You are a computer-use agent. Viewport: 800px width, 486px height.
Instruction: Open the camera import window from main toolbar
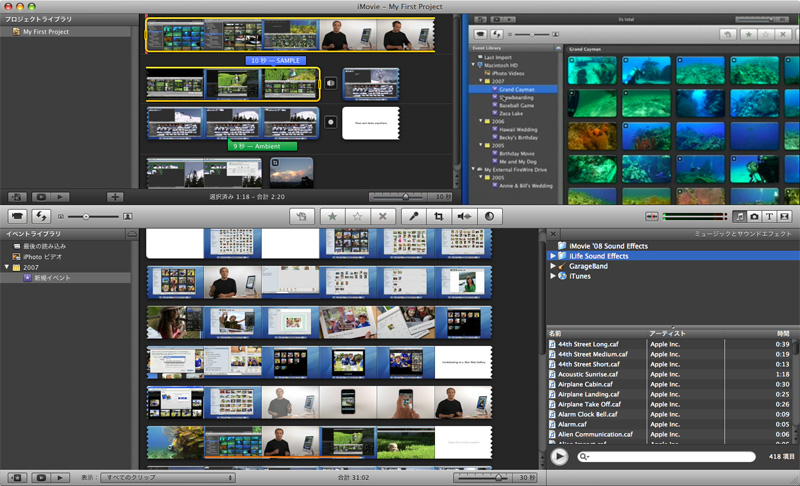pyautogui.click(x=17, y=216)
